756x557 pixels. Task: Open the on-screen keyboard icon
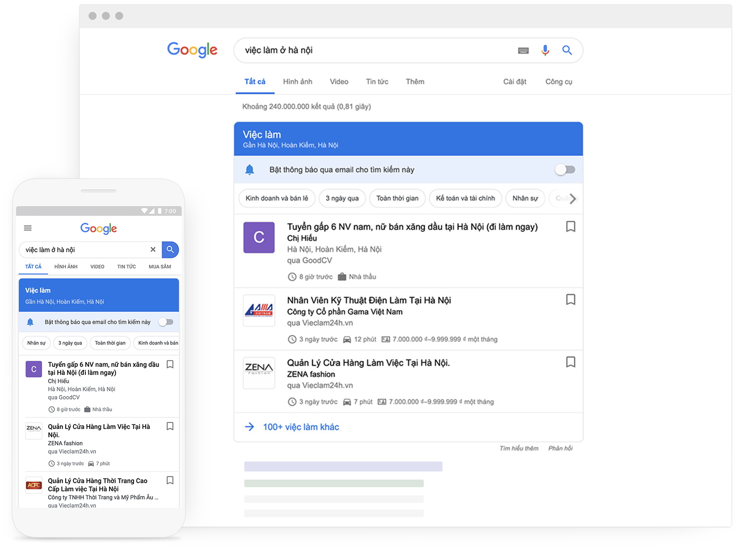click(523, 51)
